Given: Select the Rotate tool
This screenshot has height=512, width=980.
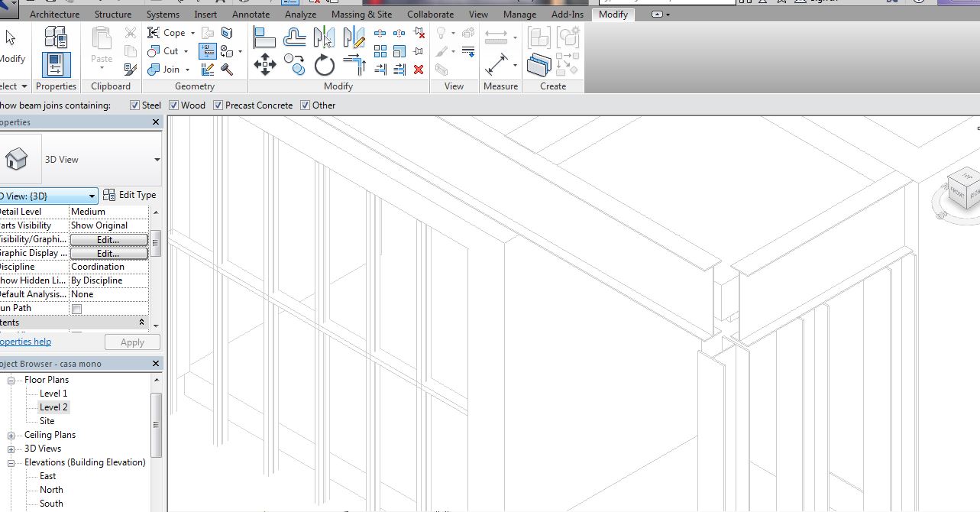Looking at the screenshot, I should point(324,65).
